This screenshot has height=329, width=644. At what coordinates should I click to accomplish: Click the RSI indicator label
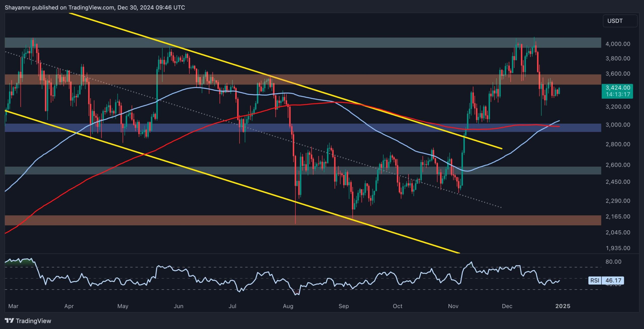(x=595, y=280)
